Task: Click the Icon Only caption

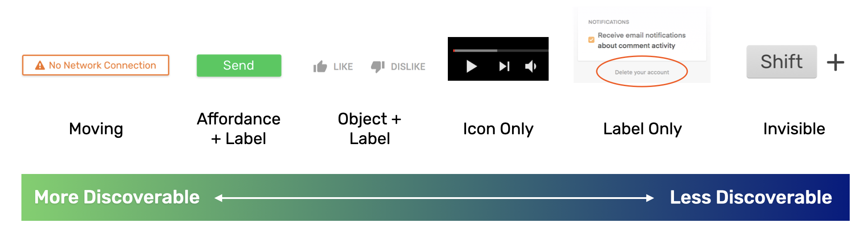Action: click(x=498, y=129)
